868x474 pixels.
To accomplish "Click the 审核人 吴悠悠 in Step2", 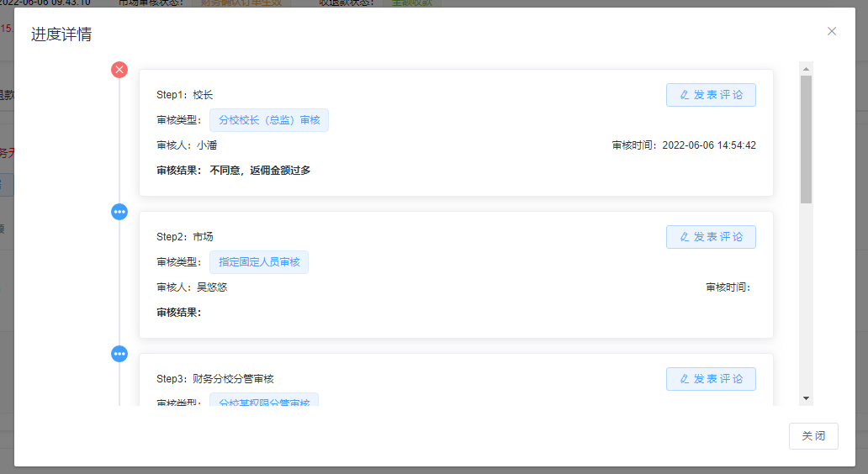I will click(212, 287).
